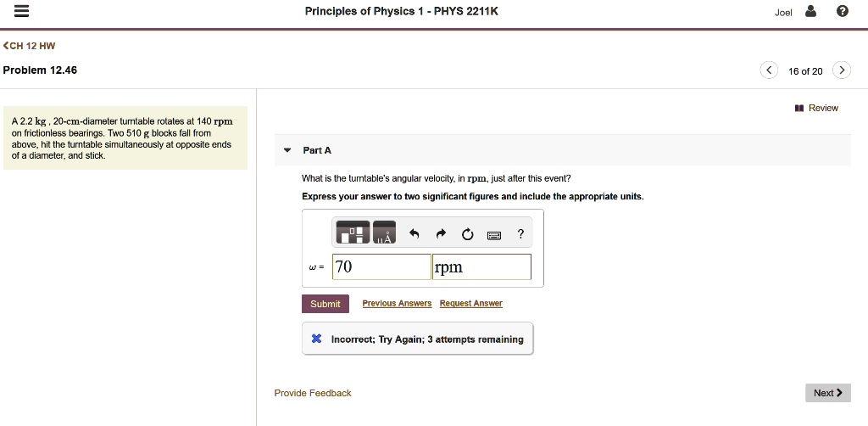Go to previous problem arrow
This screenshot has height=426, width=868.
(769, 70)
